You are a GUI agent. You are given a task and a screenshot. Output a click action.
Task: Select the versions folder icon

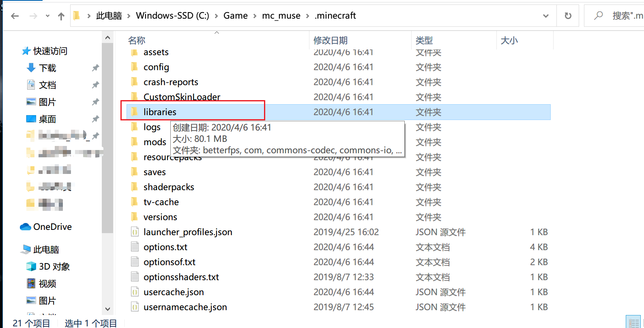click(135, 217)
